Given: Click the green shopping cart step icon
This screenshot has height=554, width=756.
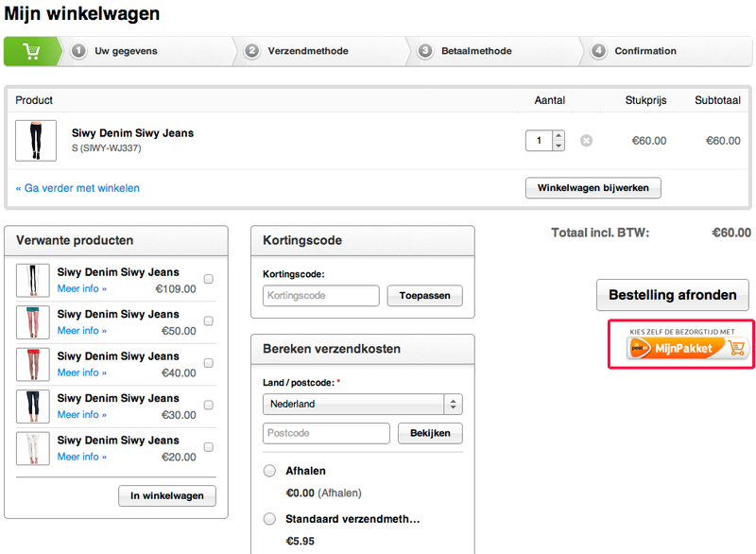Looking at the screenshot, I should [31, 51].
